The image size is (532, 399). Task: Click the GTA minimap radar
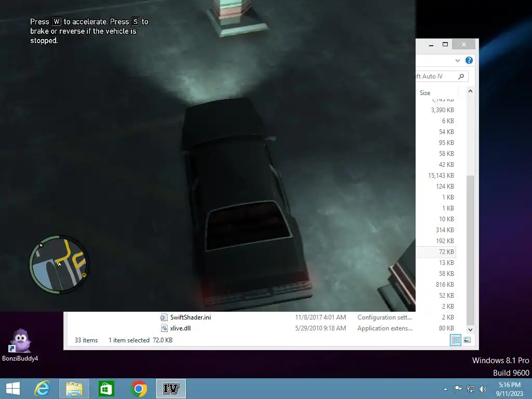click(59, 264)
